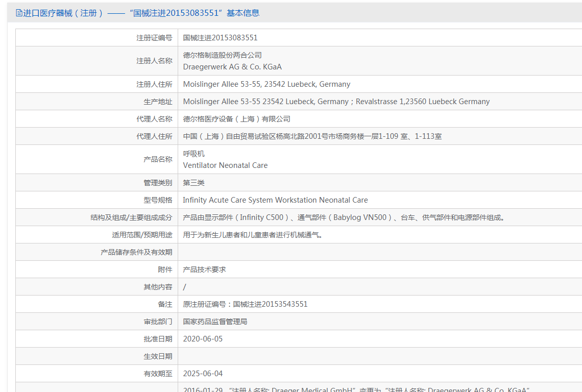
Task: Select the text Draegerwerk AG & Co. KGaA
Action: (232, 67)
